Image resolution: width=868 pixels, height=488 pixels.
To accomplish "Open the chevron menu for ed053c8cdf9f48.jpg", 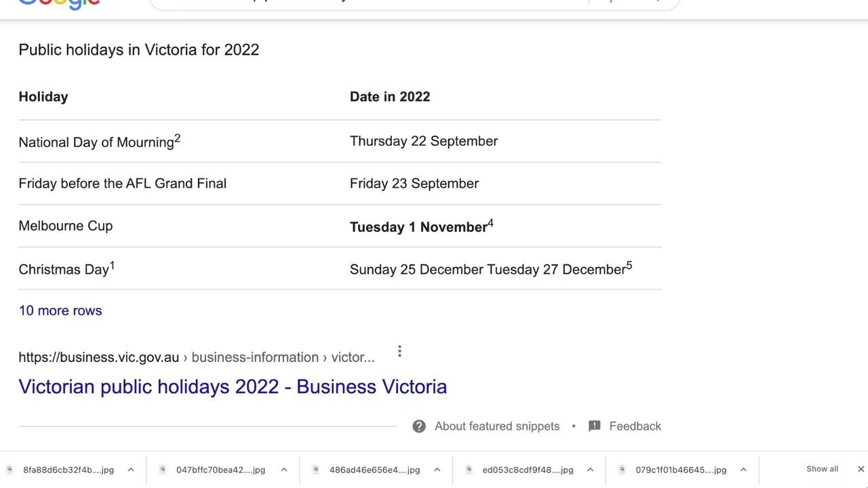I will point(590,470).
